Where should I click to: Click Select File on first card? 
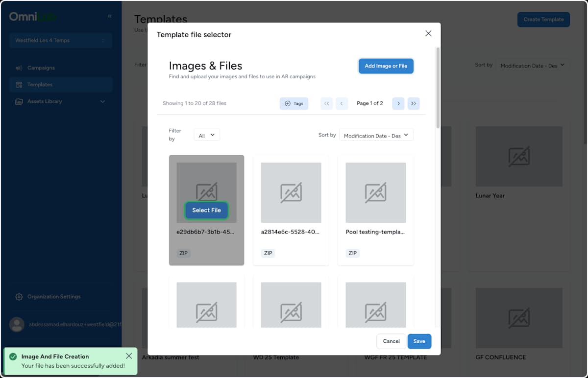[x=206, y=210]
